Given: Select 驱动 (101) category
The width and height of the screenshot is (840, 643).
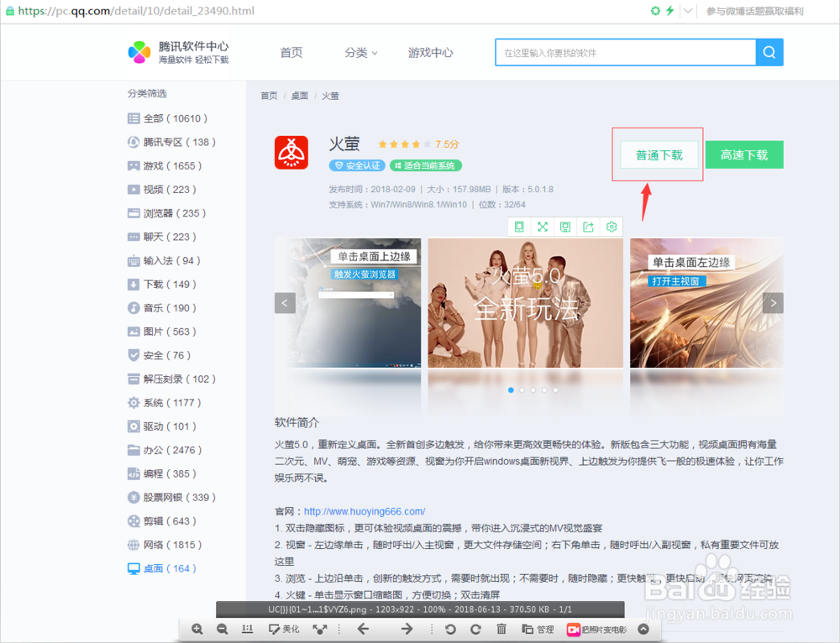Looking at the screenshot, I should 162,426.
